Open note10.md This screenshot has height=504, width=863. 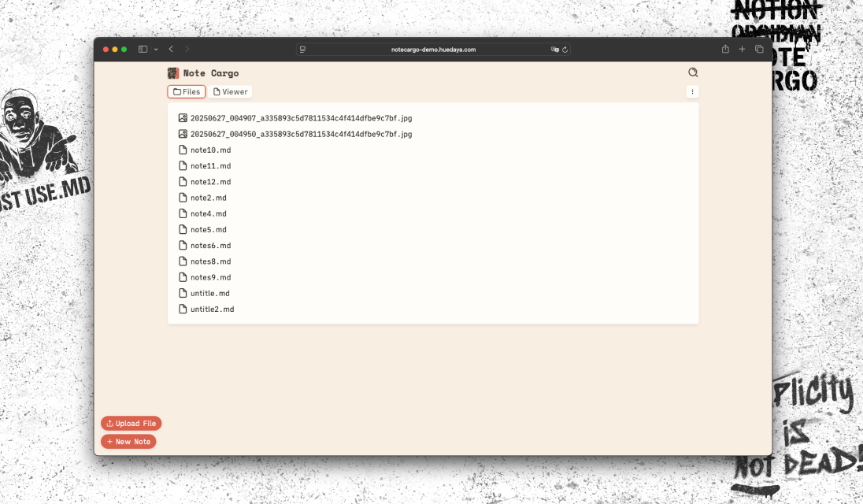[x=211, y=150]
